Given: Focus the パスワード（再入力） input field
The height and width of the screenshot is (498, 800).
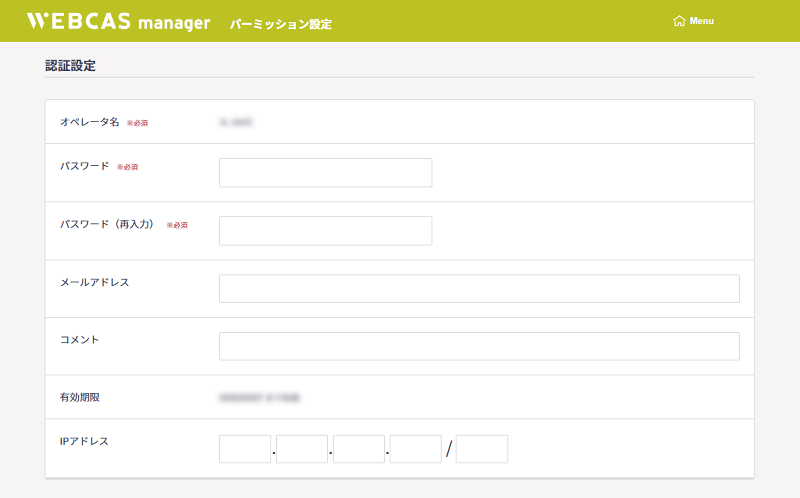Looking at the screenshot, I should pyautogui.click(x=326, y=231).
